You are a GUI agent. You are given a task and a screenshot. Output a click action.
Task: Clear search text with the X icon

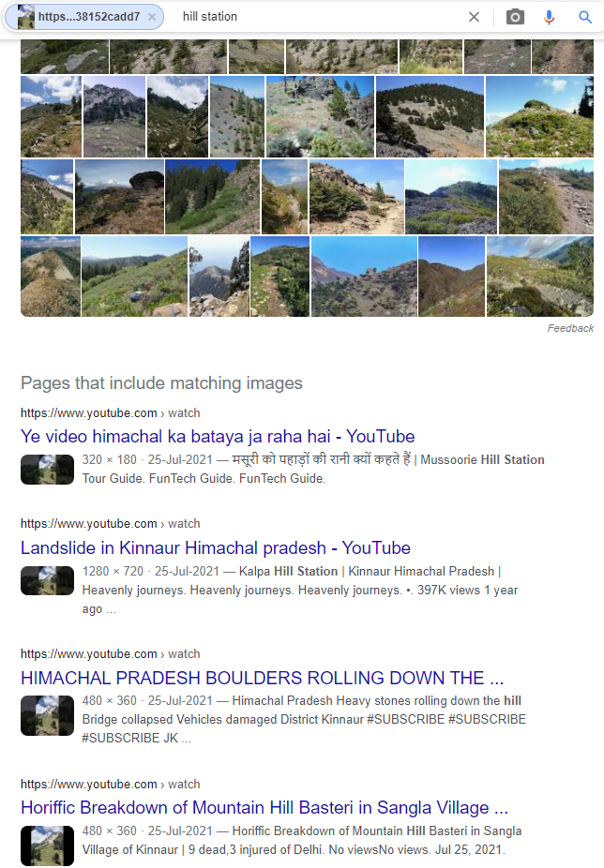click(x=474, y=17)
